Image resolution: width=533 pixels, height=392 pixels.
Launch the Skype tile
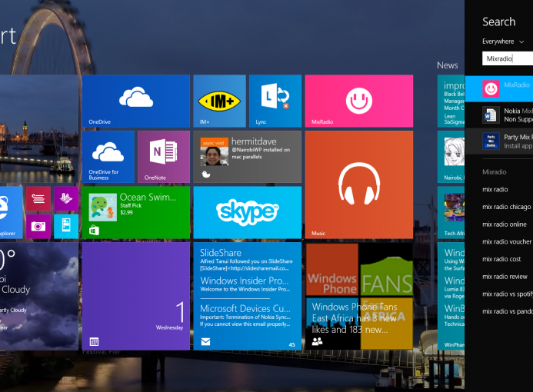(x=248, y=212)
